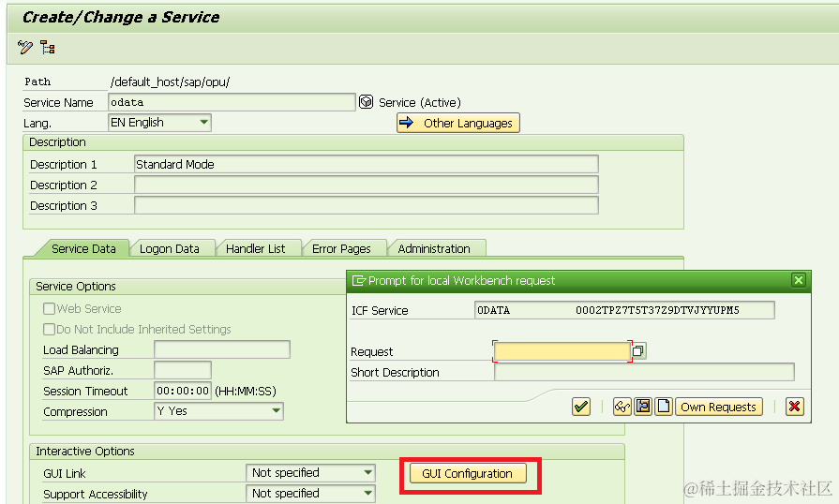
Task: Close the Workbench request prompt window
Action: 799,280
